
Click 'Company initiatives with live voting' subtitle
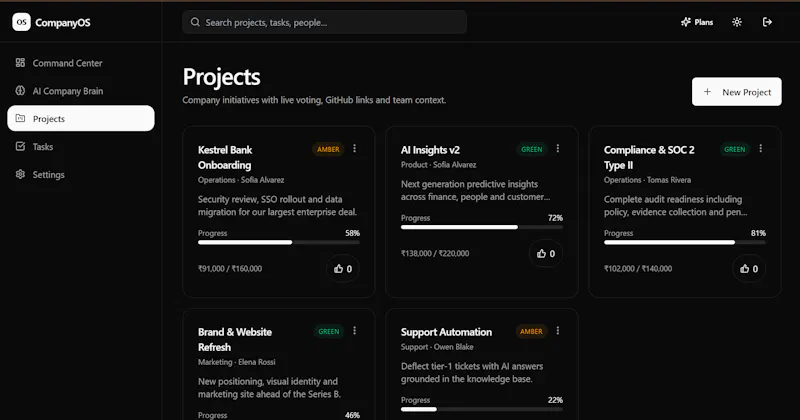314,100
